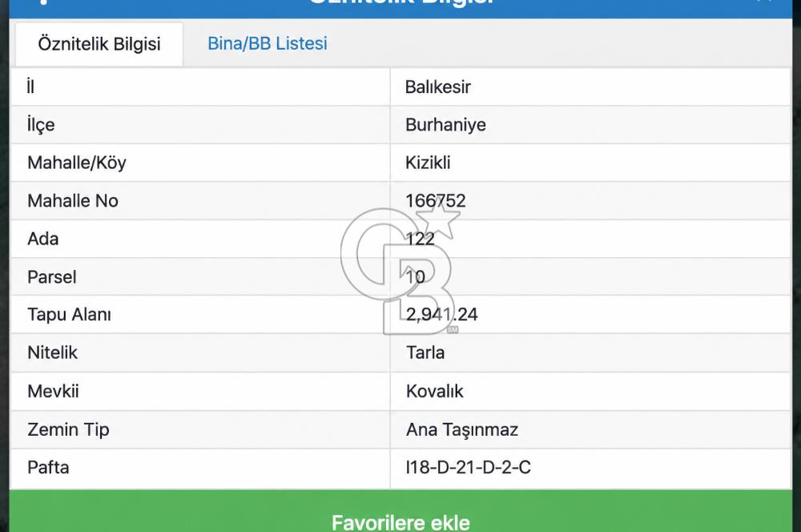Click the Mahalle No value 166752
Image resolution: width=801 pixels, height=532 pixels.
[435, 201]
